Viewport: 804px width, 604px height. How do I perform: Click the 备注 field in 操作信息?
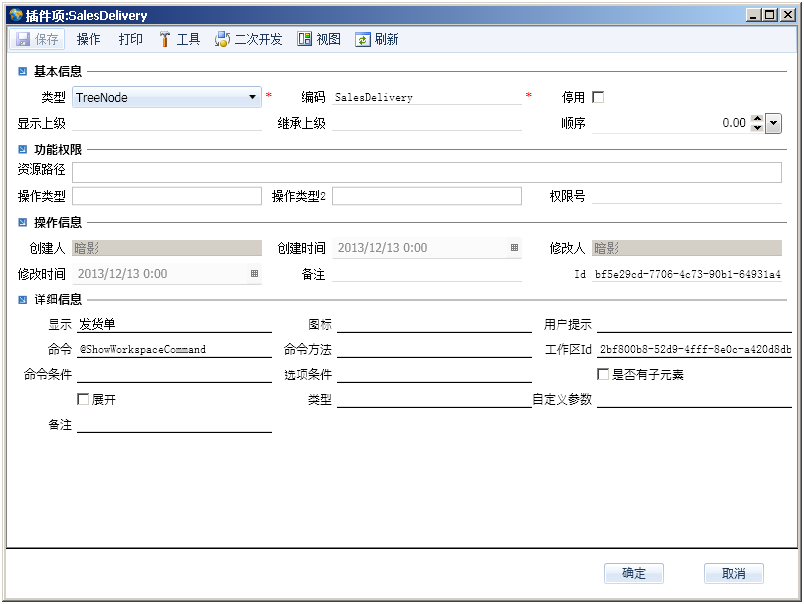tap(427, 274)
